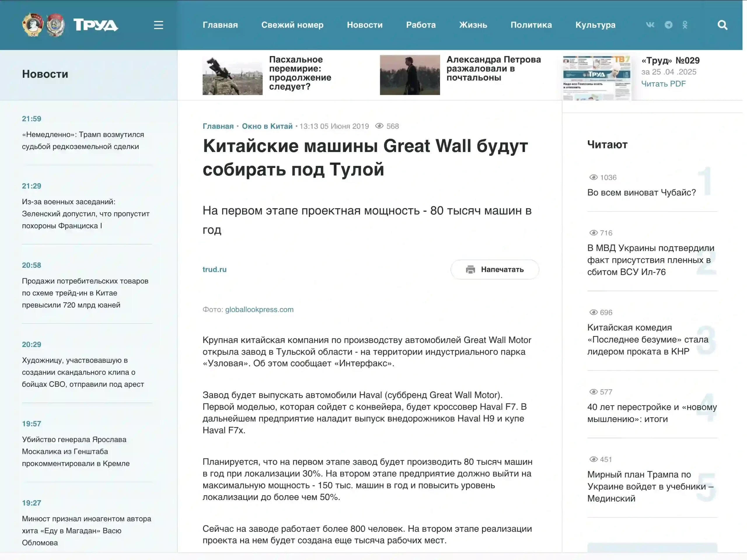Viewport: 747px width, 560px height.
Task: Click the search magnifier icon
Action: pos(722,25)
